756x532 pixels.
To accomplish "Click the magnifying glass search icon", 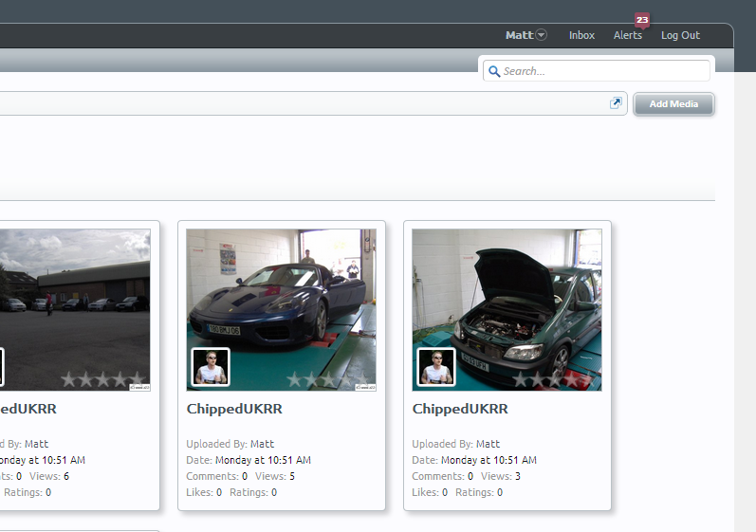I will click(x=494, y=71).
